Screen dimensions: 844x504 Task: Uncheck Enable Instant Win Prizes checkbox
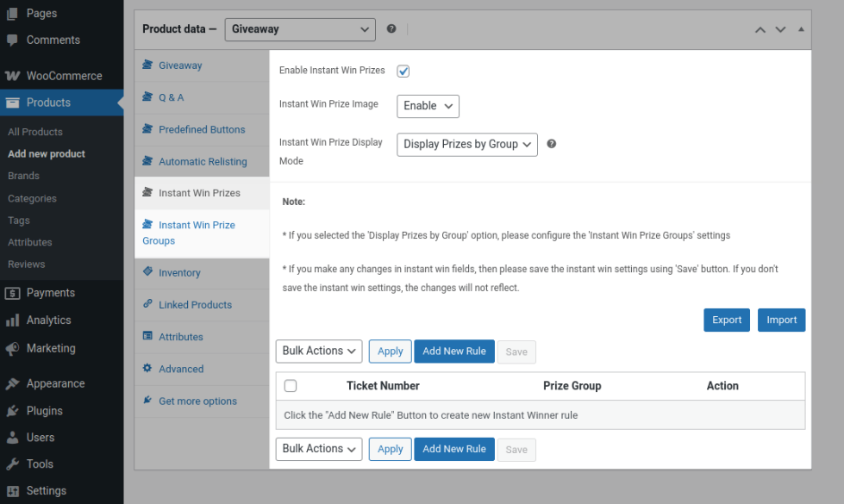coord(403,71)
